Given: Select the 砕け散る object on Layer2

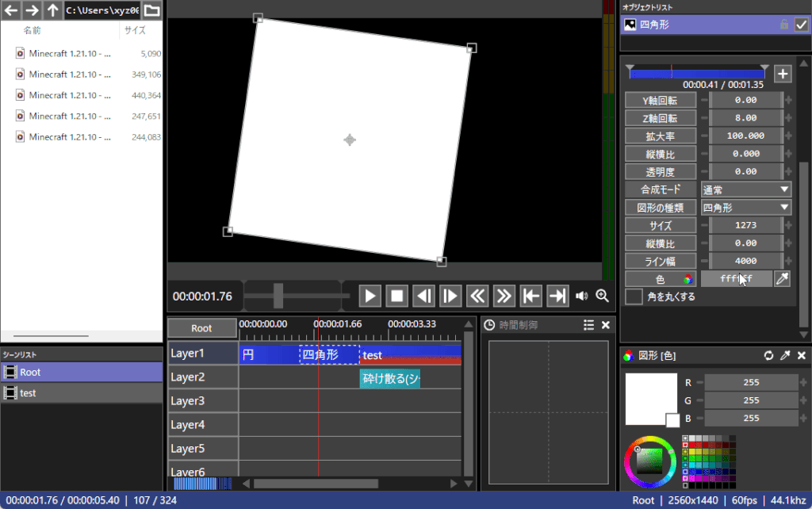Looking at the screenshot, I should coord(390,378).
